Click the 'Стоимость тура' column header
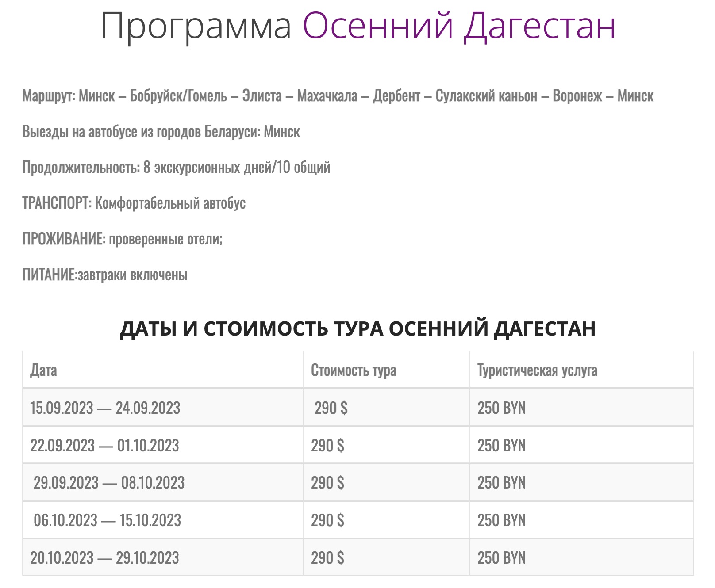This screenshot has width=715, height=588. (354, 370)
